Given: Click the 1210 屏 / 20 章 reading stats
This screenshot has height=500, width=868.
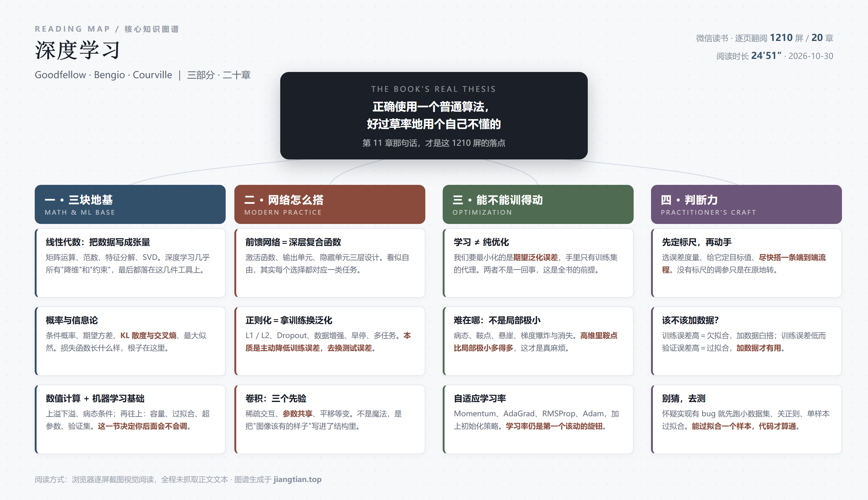Looking at the screenshot, I should point(801,38).
